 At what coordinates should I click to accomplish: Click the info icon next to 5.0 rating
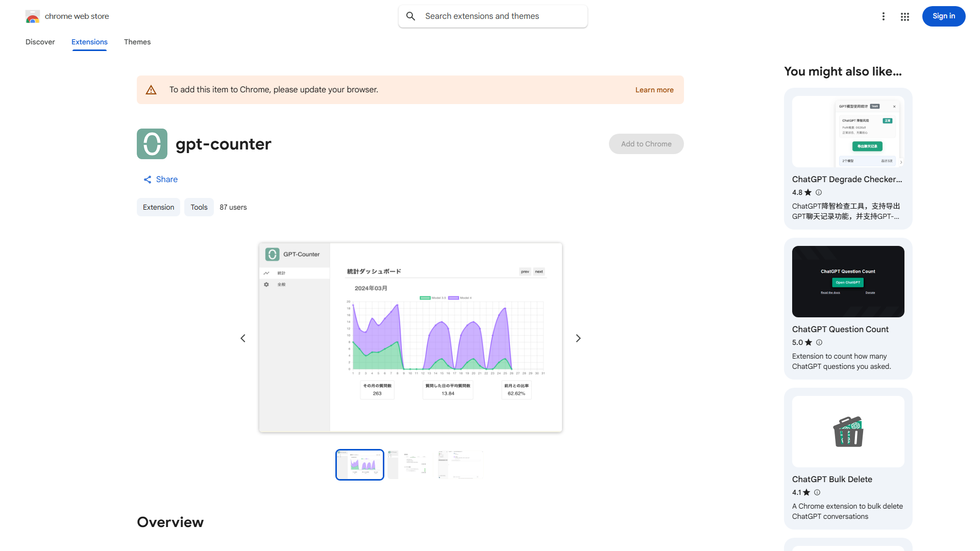coord(819,342)
